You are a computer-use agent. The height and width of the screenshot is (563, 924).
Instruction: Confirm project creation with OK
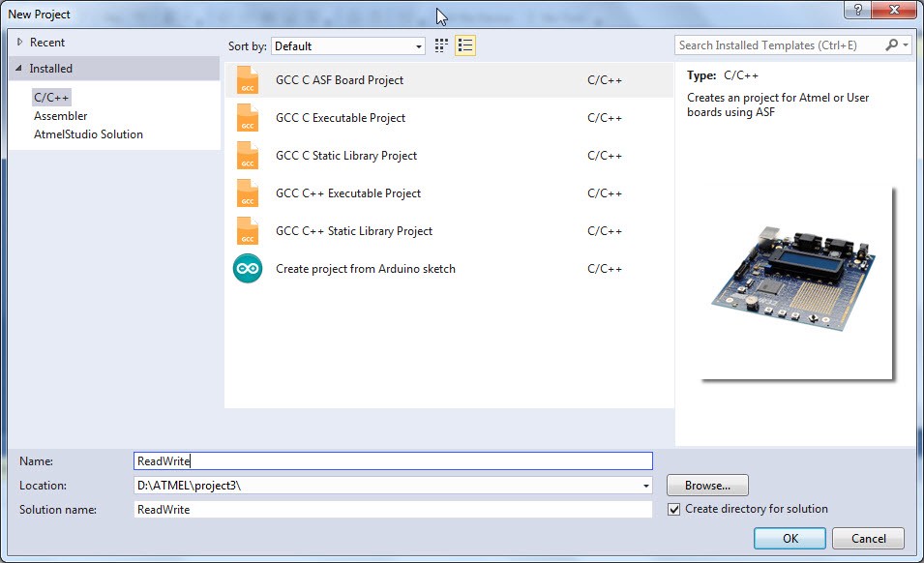click(789, 539)
